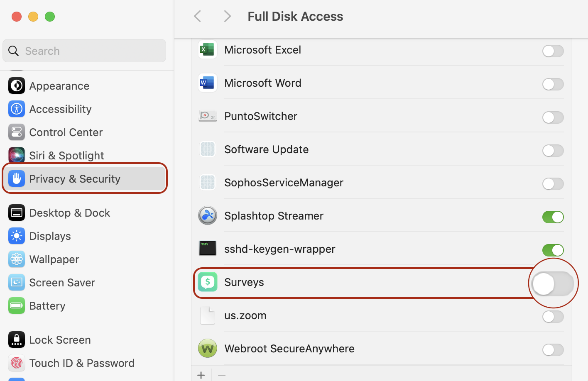The width and height of the screenshot is (588, 381).
Task: Click the Software Update icon
Action: click(207, 149)
